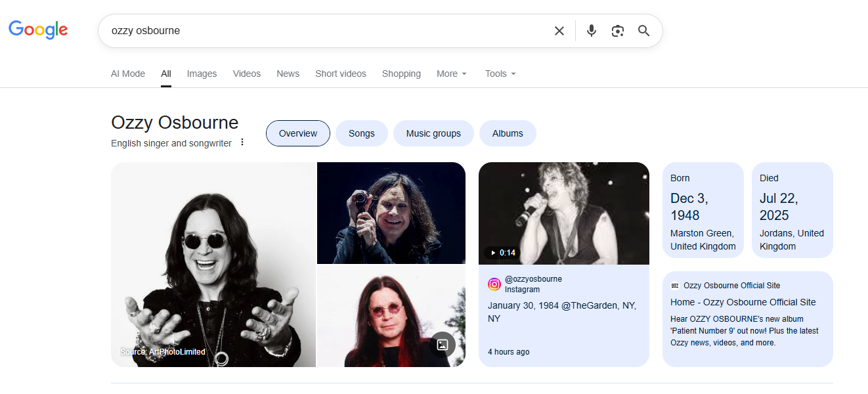Click the image gallery icon on photo
Viewport: 868px width, 394px height.
click(443, 345)
